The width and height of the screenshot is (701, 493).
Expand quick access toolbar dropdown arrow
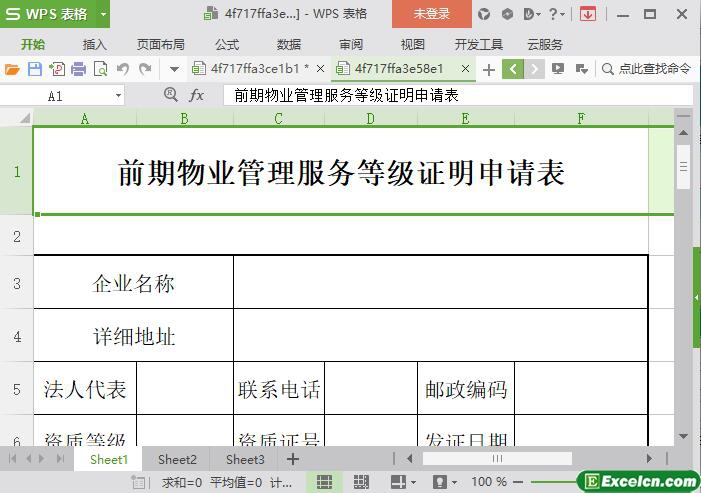pyautogui.click(x=174, y=69)
